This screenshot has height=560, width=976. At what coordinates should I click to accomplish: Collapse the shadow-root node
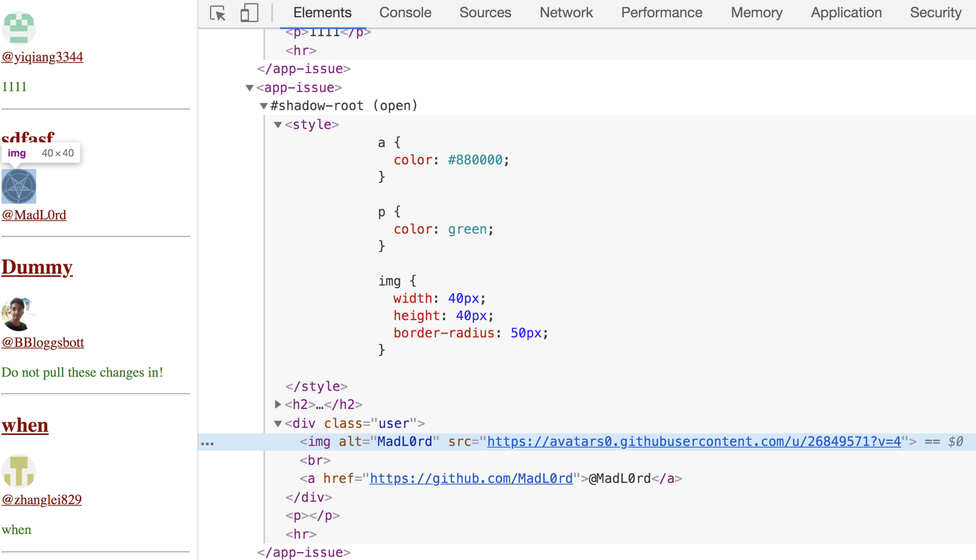[263, 106]
